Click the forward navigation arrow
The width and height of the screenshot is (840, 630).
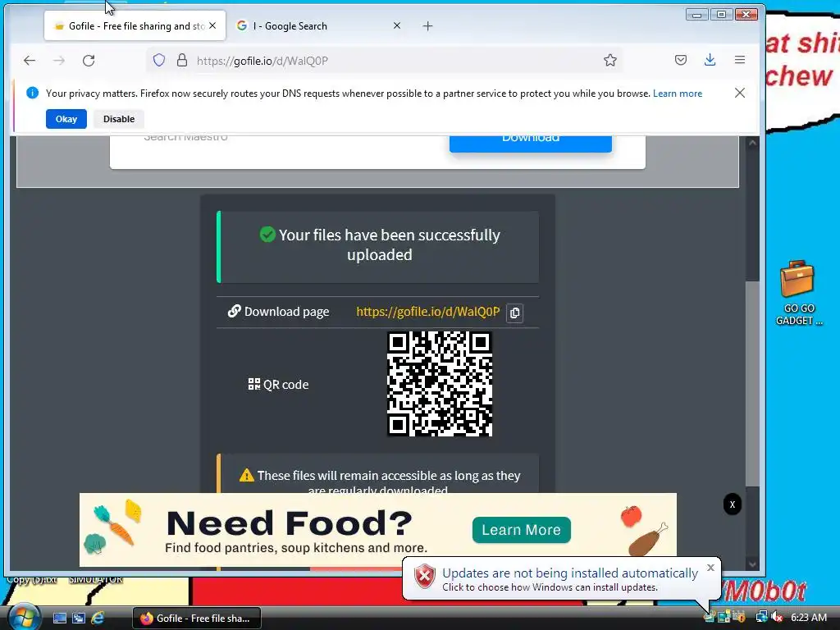coord(59,61)
